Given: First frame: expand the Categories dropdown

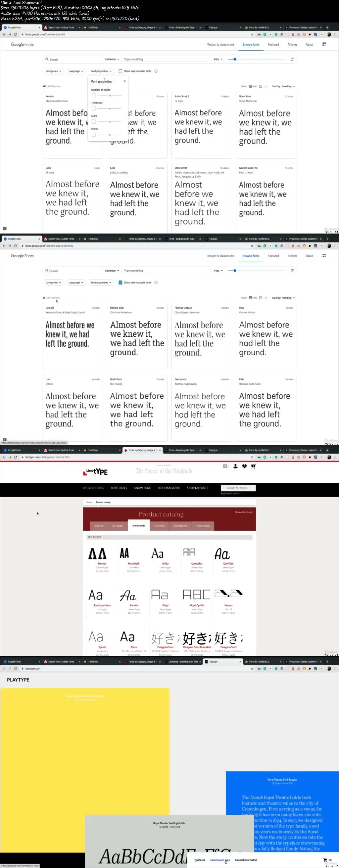Looking at the screenshot, I should pyautogui.click(x=53, y=71).
